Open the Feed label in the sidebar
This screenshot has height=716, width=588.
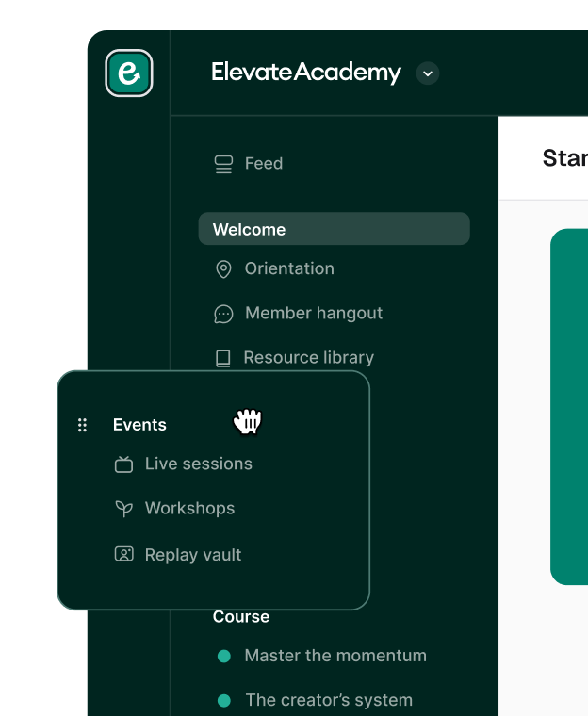[x=264, y=164]
